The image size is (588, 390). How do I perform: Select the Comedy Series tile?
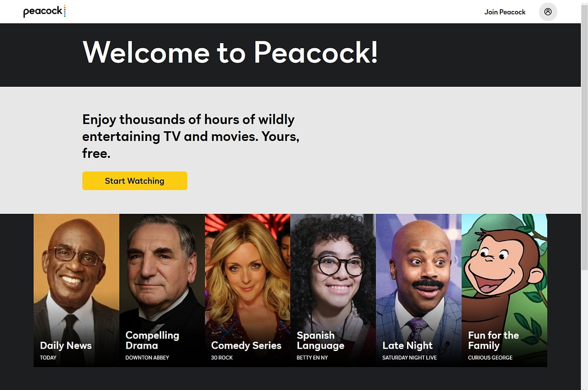click(248, 290)
